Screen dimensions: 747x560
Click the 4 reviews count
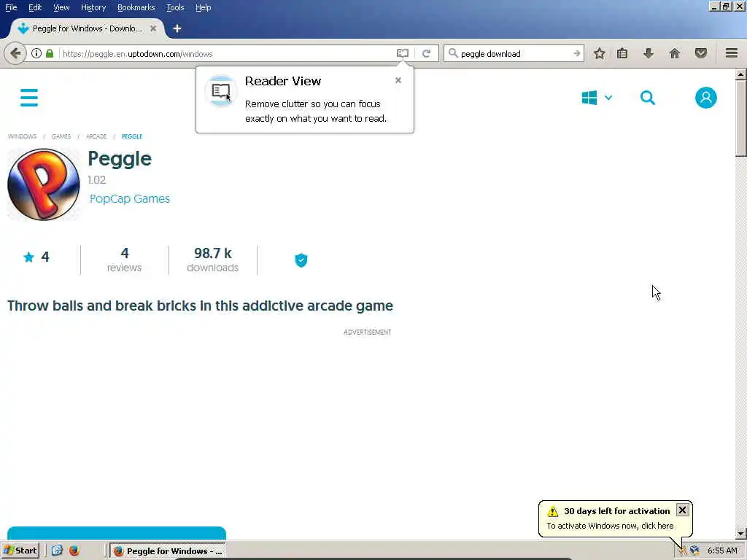124,260
